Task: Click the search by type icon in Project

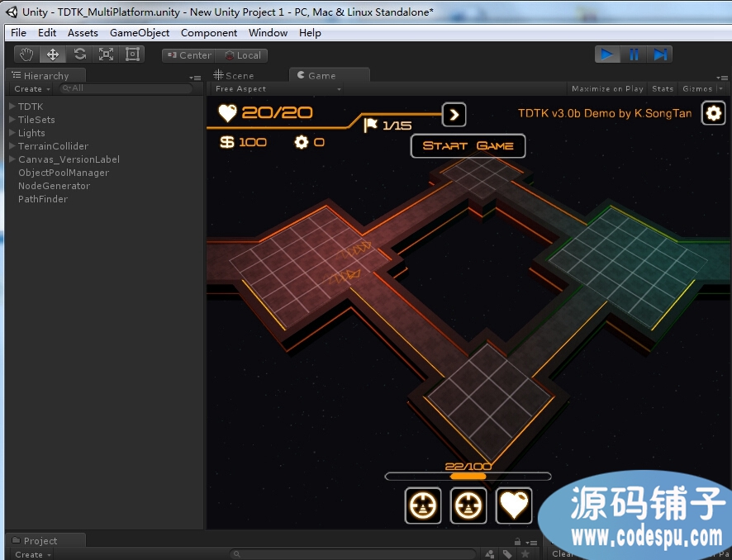Action: coord(490,554)
